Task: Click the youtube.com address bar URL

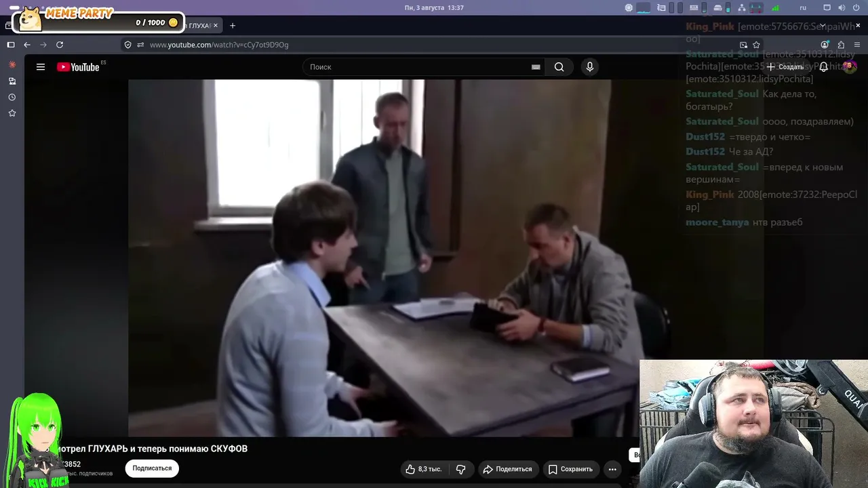Action: (219, 45)
